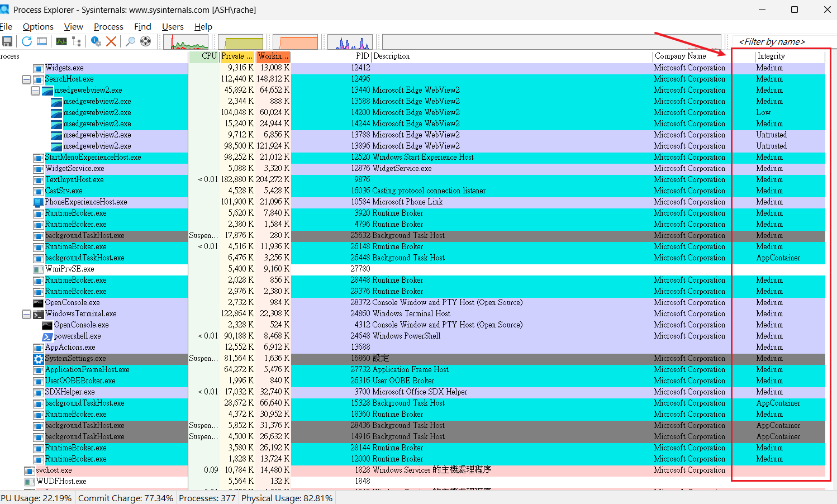Open the Help menu

tap(203, 27)
